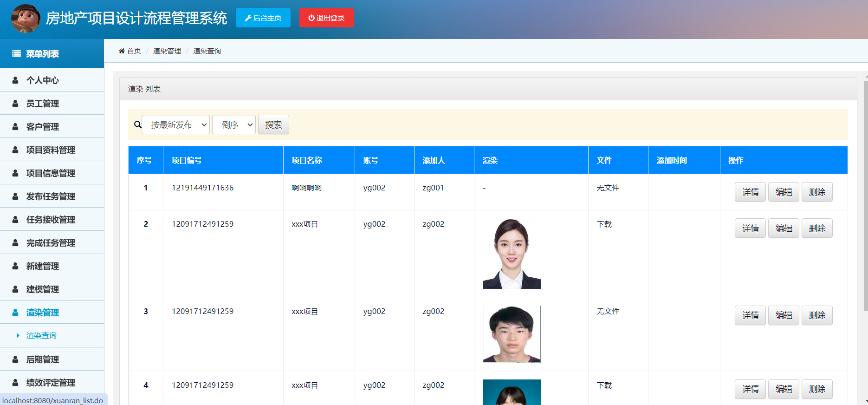Click the menu list icon in sidebar header
Image resolution: width=868 pixels, height=405 pixels.
coord(16,53)
